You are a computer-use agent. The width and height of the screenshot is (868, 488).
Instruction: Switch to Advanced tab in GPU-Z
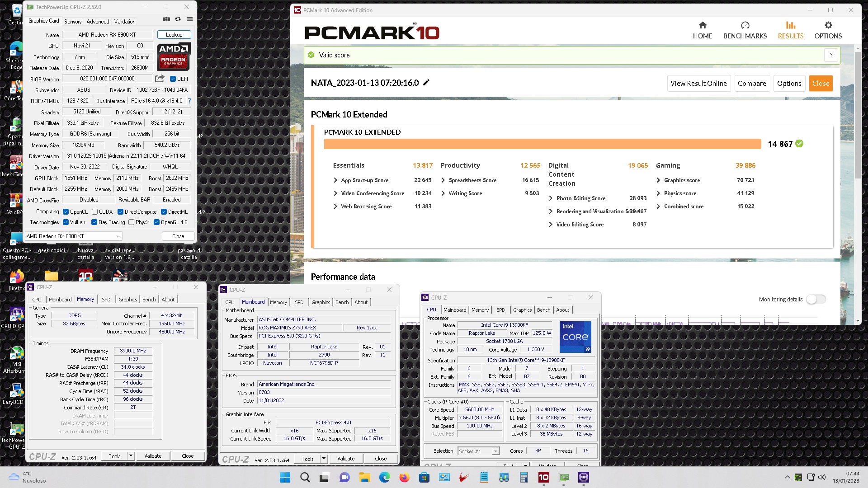pos(98,21)
